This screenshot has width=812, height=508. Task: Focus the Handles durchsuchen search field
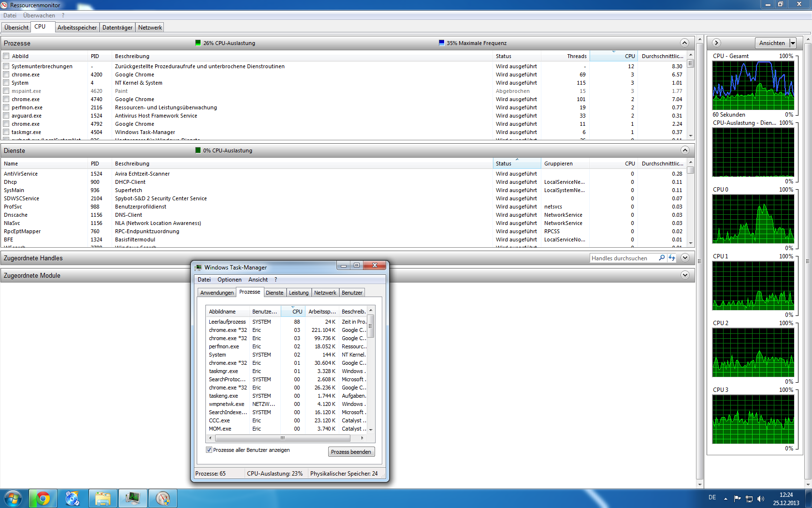tap(624, 258)
